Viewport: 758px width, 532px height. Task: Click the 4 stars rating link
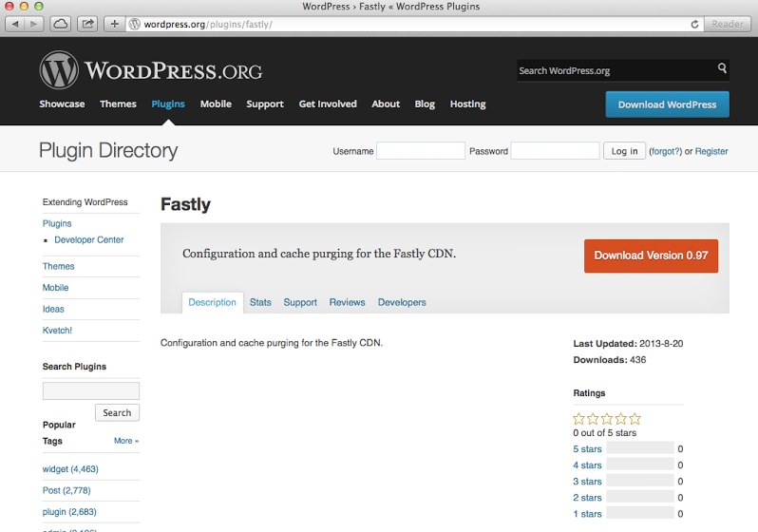click(587, 465)
